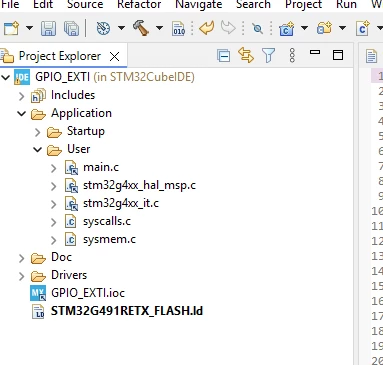Screen dimensions: 383x365
Task: Open the Source menu
Action: point(85,4)
